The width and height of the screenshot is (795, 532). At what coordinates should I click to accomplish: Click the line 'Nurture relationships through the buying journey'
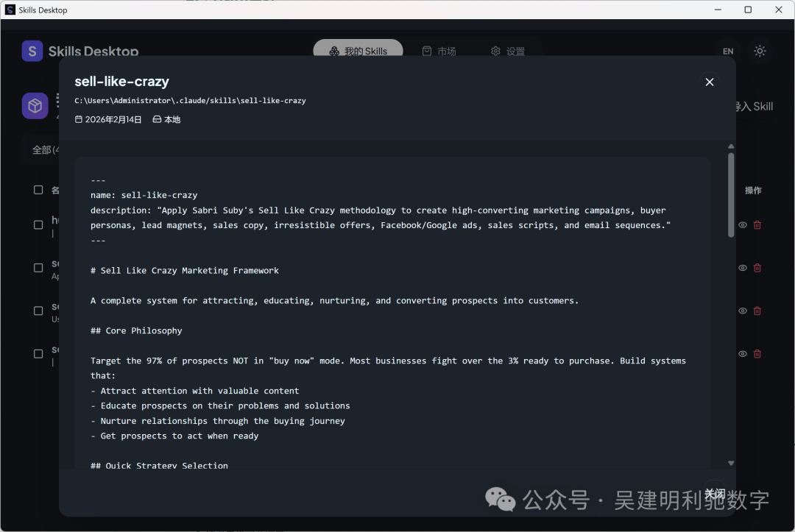point(222,421)
